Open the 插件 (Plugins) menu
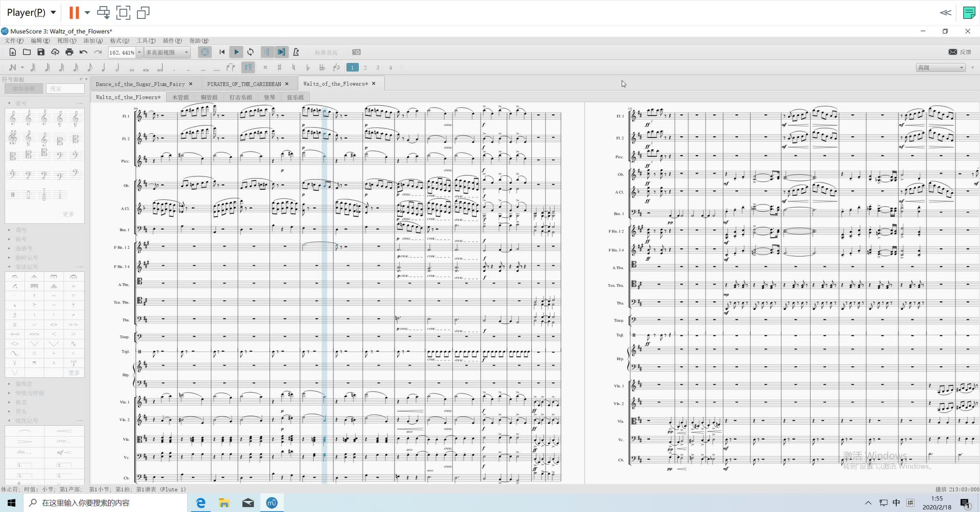Viewport: 980px width, 512px height. click(x=172, y=41)
